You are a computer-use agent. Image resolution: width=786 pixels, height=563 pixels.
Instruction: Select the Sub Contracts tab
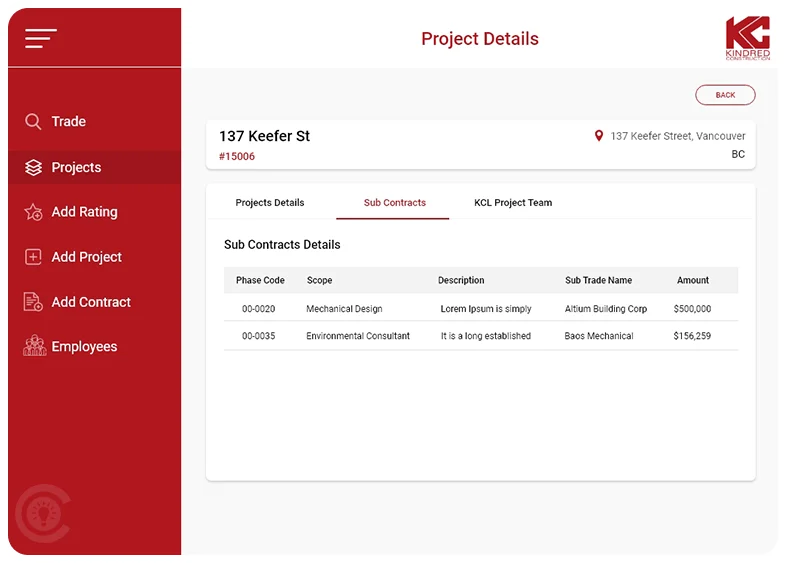[394, 203]
